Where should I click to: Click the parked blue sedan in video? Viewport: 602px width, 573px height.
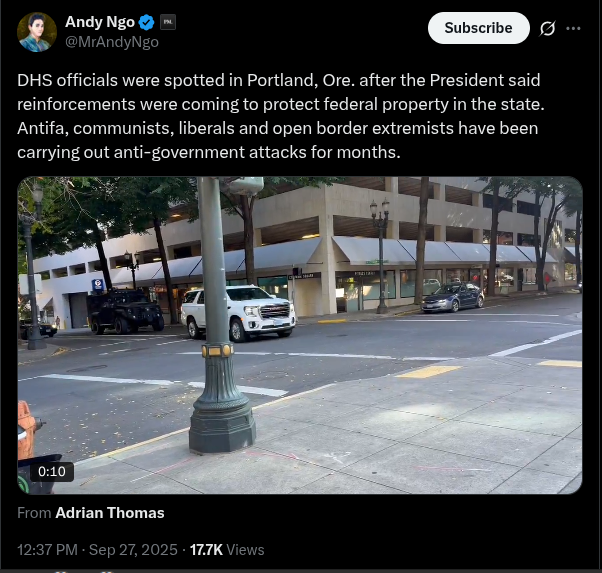coord(453,297)
